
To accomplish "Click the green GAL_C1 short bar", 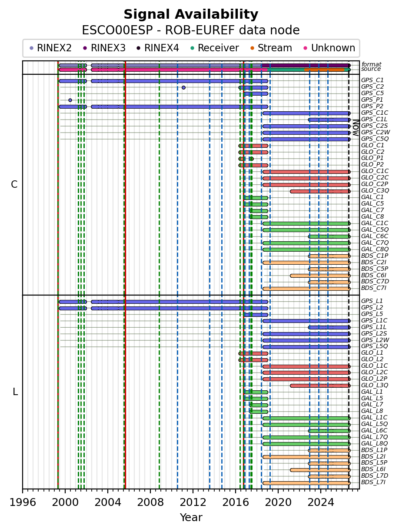I will [256, 197].
